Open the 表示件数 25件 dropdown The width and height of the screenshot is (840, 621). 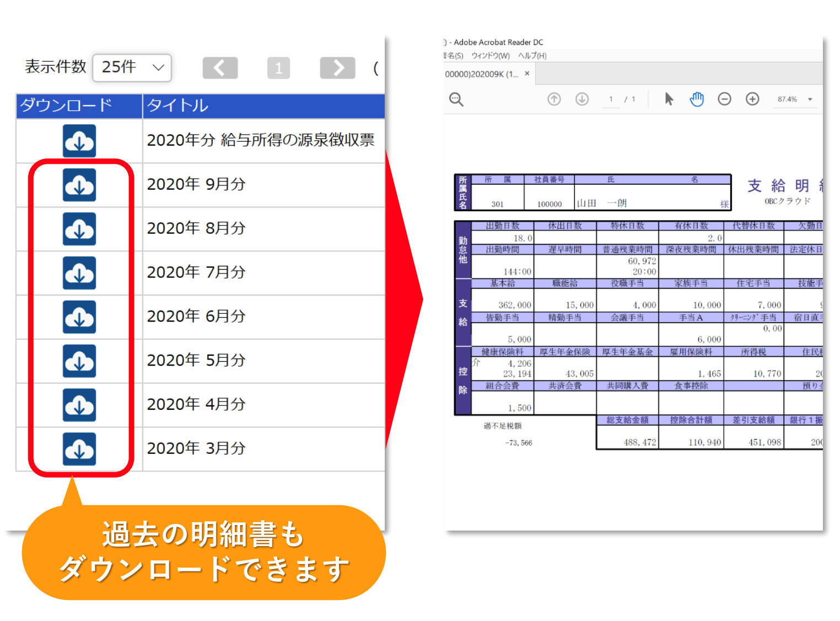point(132,67)
